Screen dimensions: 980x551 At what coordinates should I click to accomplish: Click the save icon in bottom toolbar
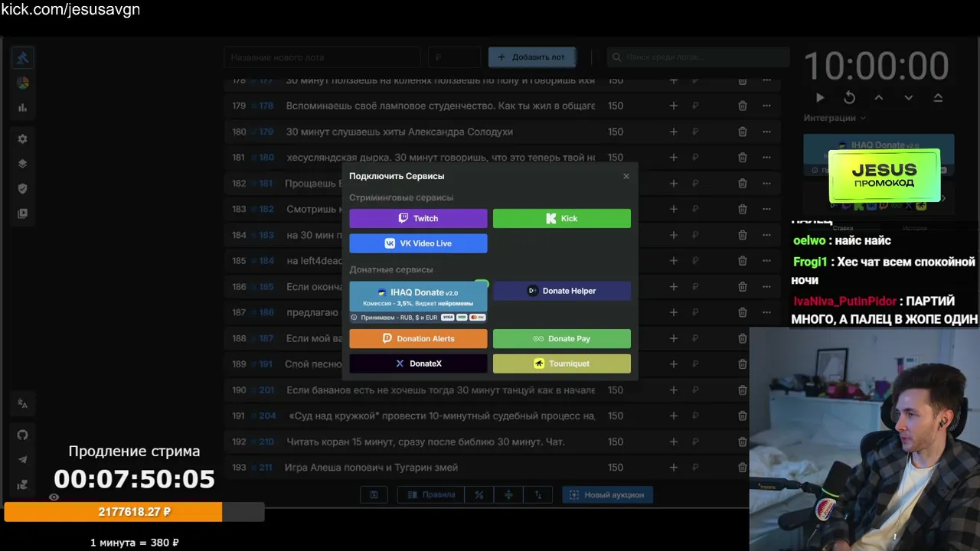click(x=374, y=495)
